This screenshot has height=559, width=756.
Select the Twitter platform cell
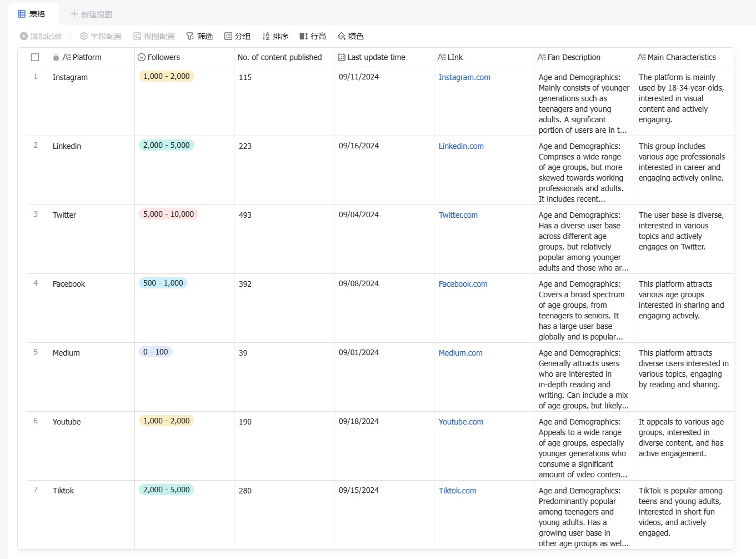[91, 239]
